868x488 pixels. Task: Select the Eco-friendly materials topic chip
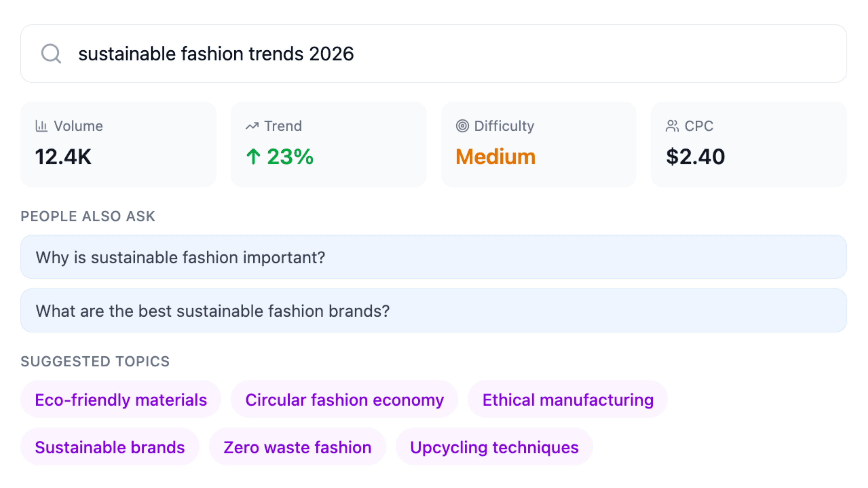click(x=121, y=400)
